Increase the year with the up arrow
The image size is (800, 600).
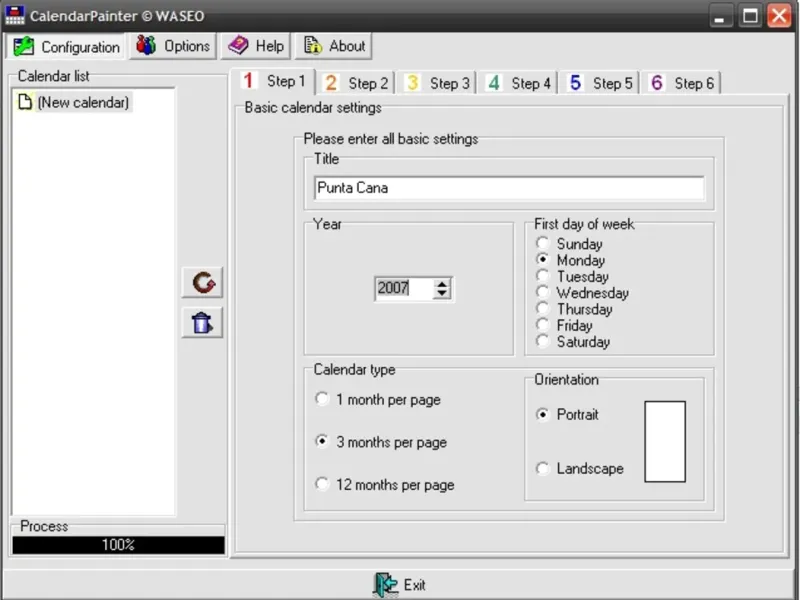[442, 284]
